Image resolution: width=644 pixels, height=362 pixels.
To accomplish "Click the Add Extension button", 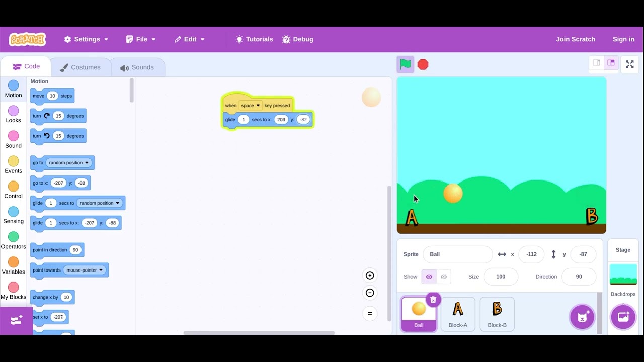I will point(16,321).
